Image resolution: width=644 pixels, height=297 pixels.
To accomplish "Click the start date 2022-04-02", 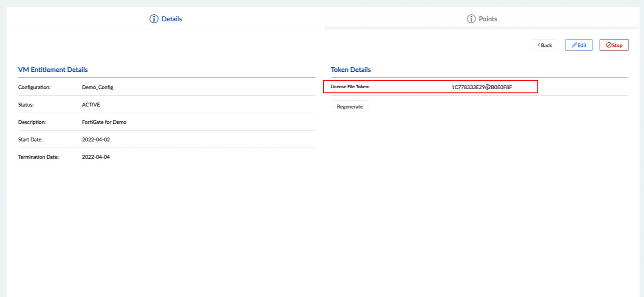I will click(96, 139).
